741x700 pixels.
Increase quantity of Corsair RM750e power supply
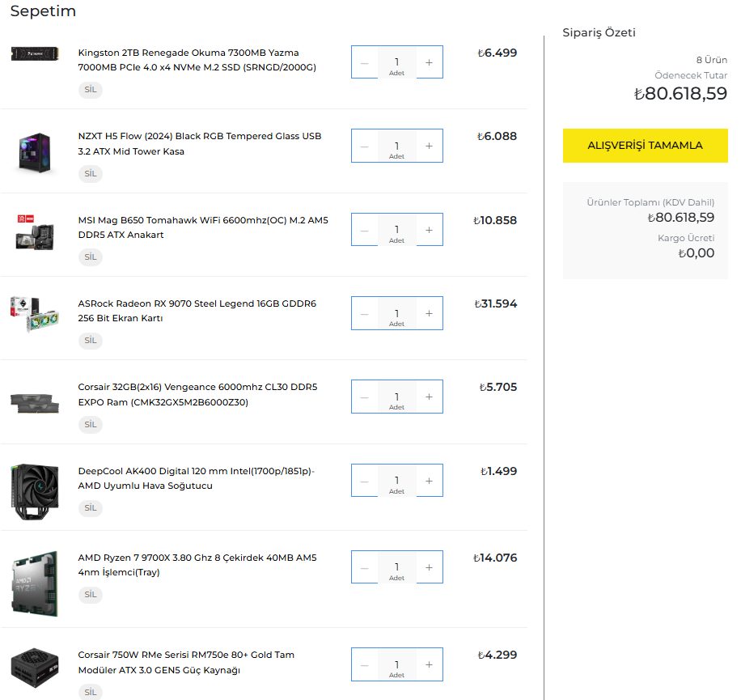pos(429,664)
